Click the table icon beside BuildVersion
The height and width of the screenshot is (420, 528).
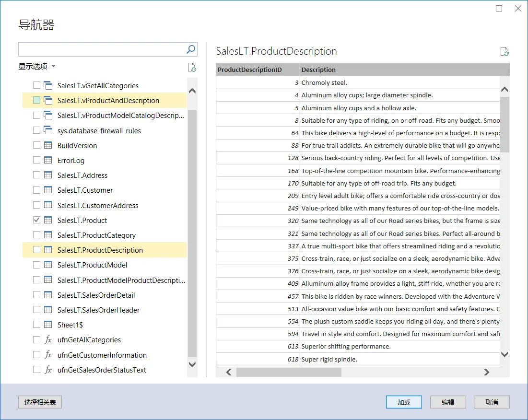48,145
